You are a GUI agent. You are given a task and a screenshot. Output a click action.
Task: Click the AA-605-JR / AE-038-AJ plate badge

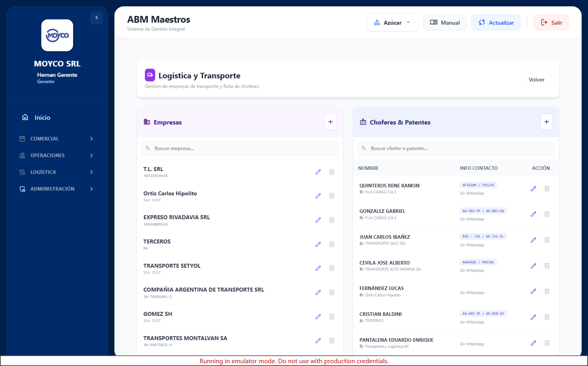point(483,313)
